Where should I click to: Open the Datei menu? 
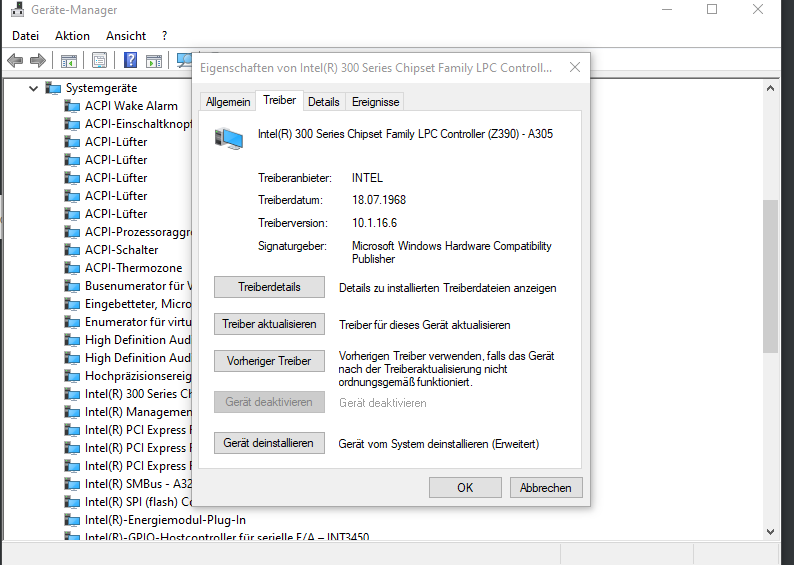[25, 36]
